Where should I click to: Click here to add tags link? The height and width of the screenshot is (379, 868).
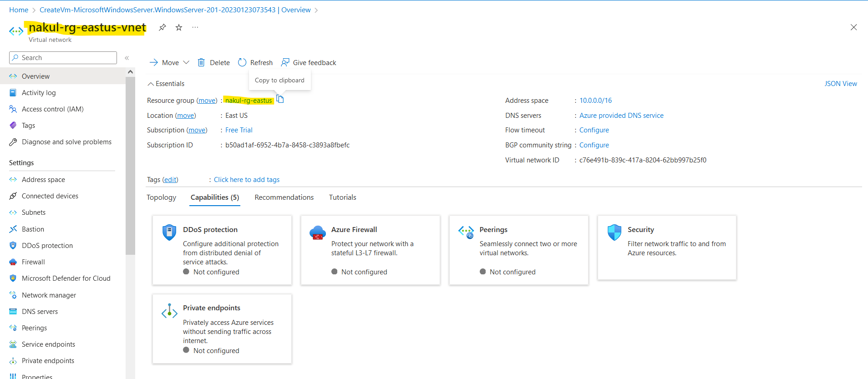coord(247,180)
